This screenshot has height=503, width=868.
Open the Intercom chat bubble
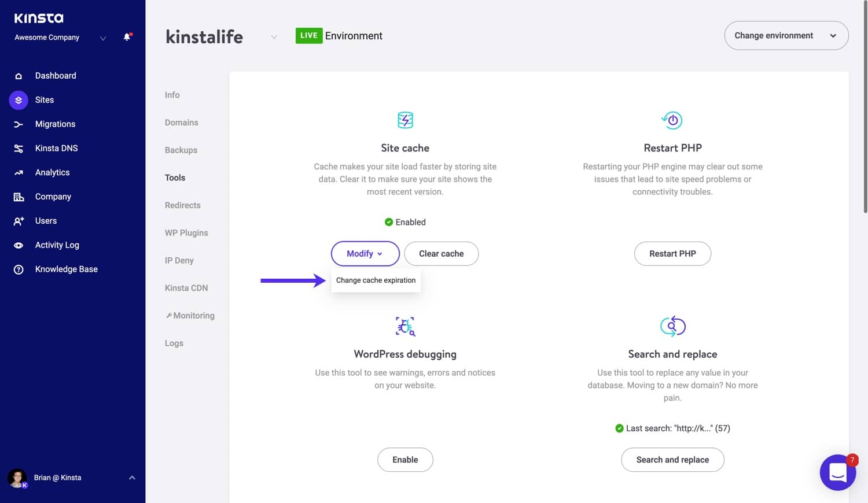coord(837,472)
